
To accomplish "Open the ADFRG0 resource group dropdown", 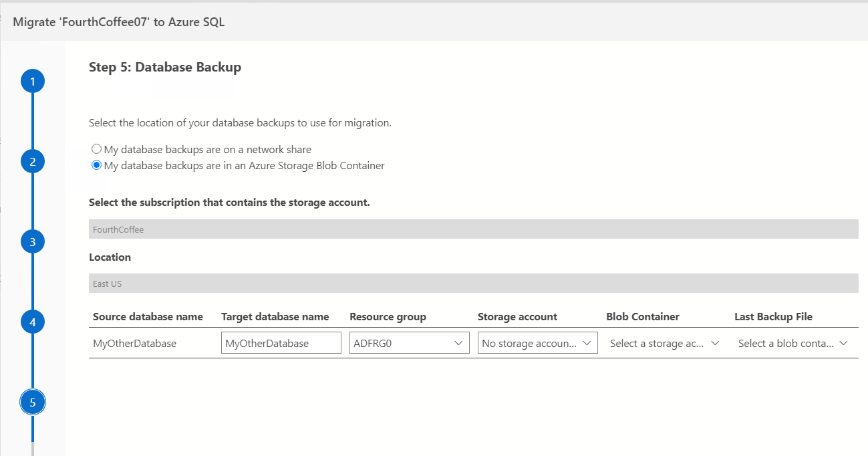I will pos(409,343).
